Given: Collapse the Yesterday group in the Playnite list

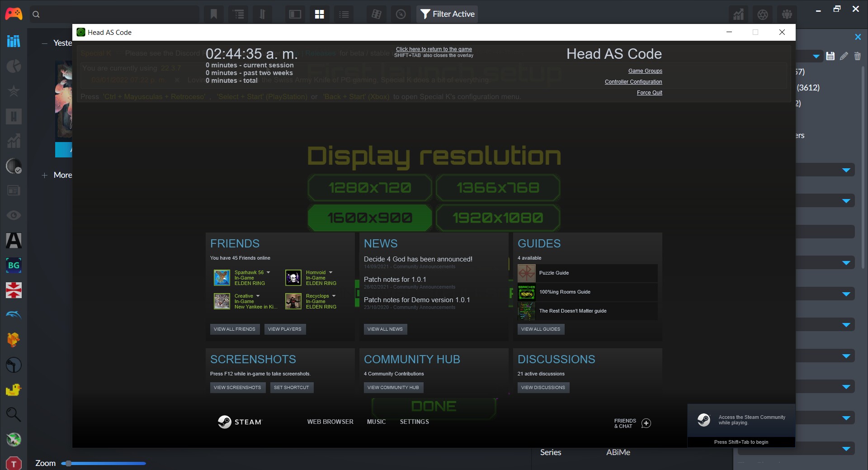Looking at the screenshot, I should coord(44,43).
